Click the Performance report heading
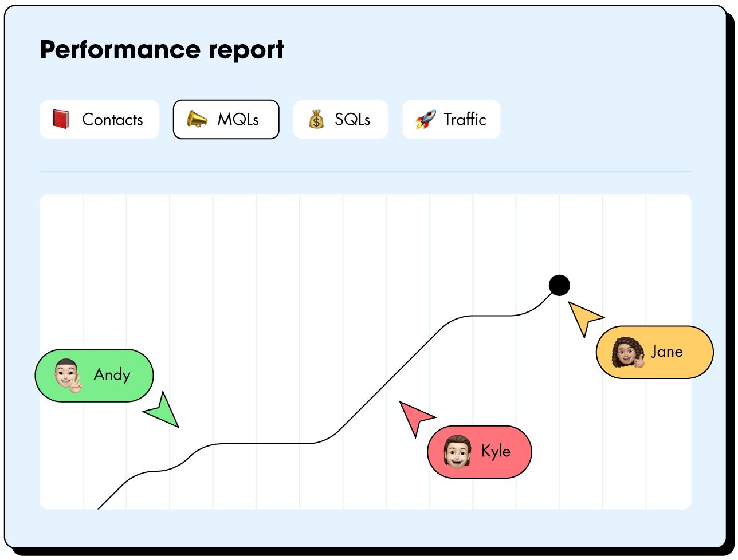The image size is (738, 560). [162, 50]
